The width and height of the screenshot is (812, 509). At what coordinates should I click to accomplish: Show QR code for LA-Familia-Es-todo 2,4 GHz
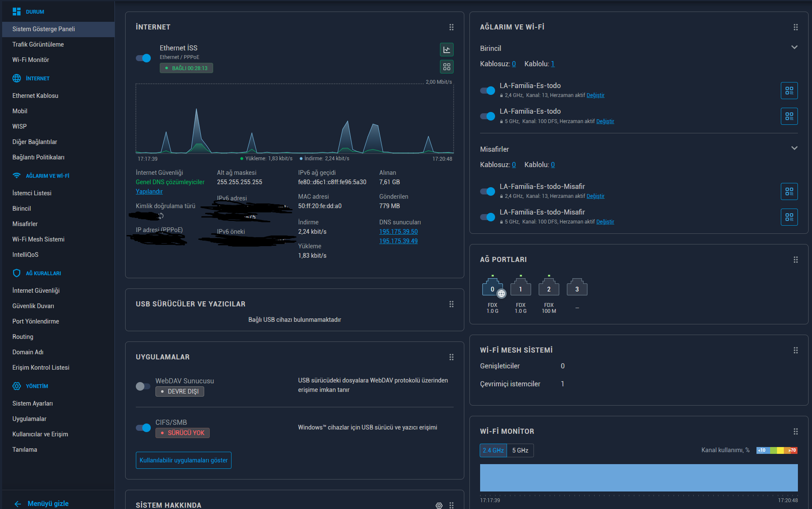click(789, 91)
